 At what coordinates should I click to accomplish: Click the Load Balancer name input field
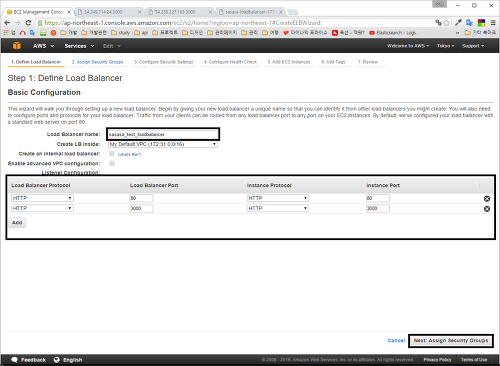pyautogui.click(x=163, y=134)
